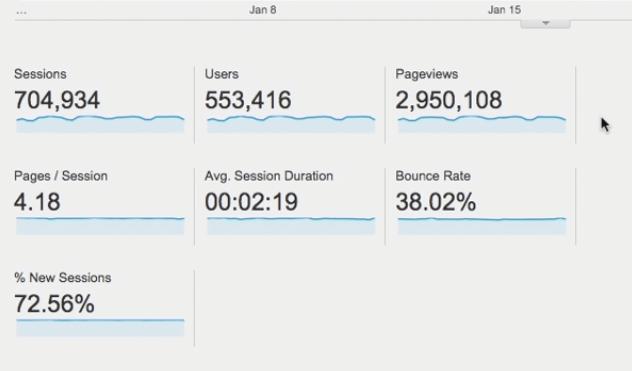Open the Pageviews sparkline chart
The image size is (632, 371).
482,125
